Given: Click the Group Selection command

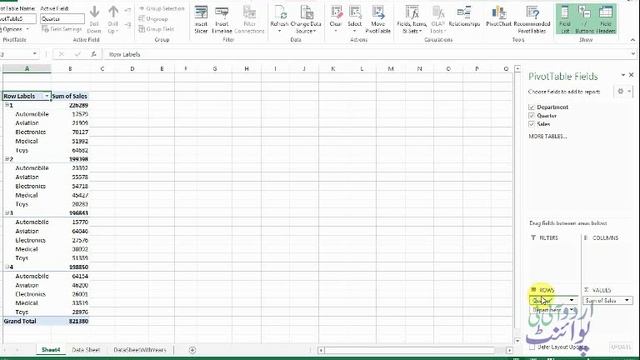Looking at the screenshot, I should 162,8.
